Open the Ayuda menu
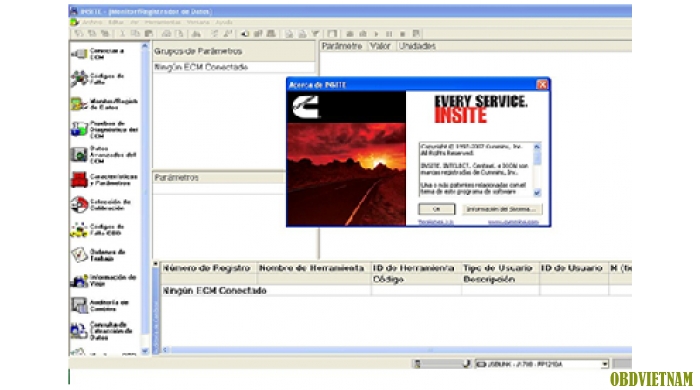The image size is (700, 390). 224,22
